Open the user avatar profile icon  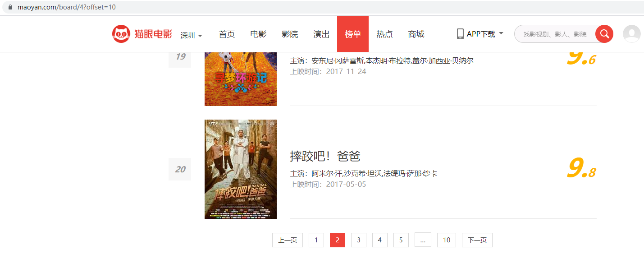631,34
